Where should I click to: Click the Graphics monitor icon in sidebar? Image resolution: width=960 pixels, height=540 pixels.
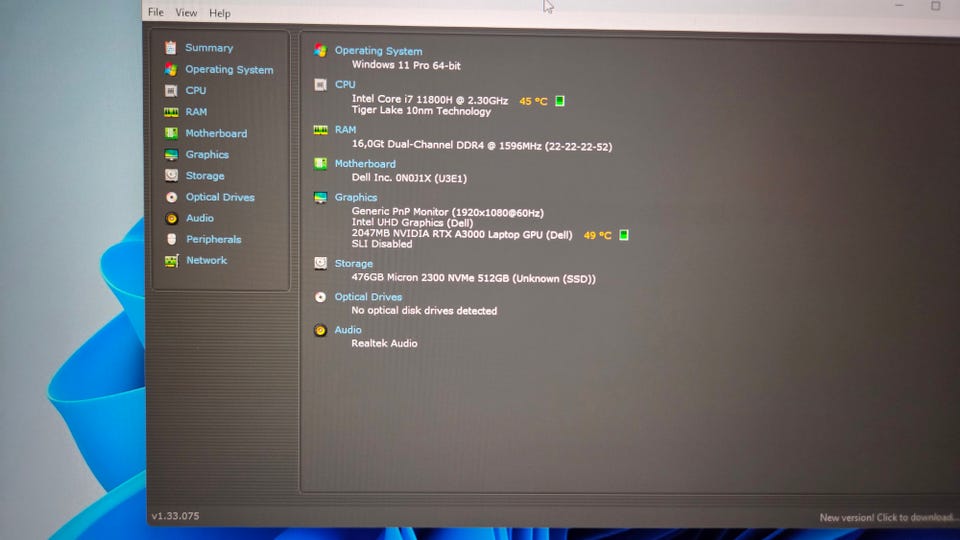click(171, 154)
